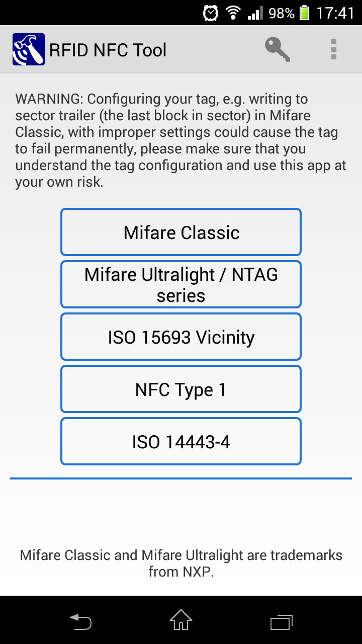
Task: Tap the cellular signal strength icon
Action: coord(255,13)
